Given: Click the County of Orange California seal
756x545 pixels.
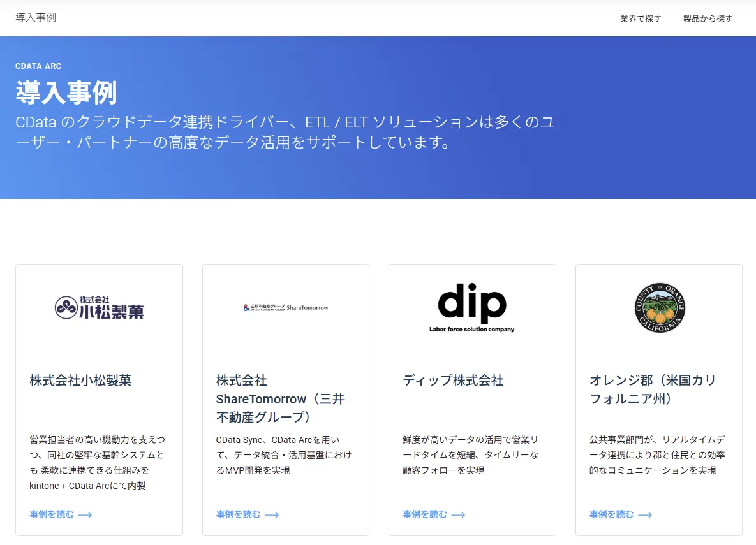Looking at the screenshot, I should pos(660,307).
